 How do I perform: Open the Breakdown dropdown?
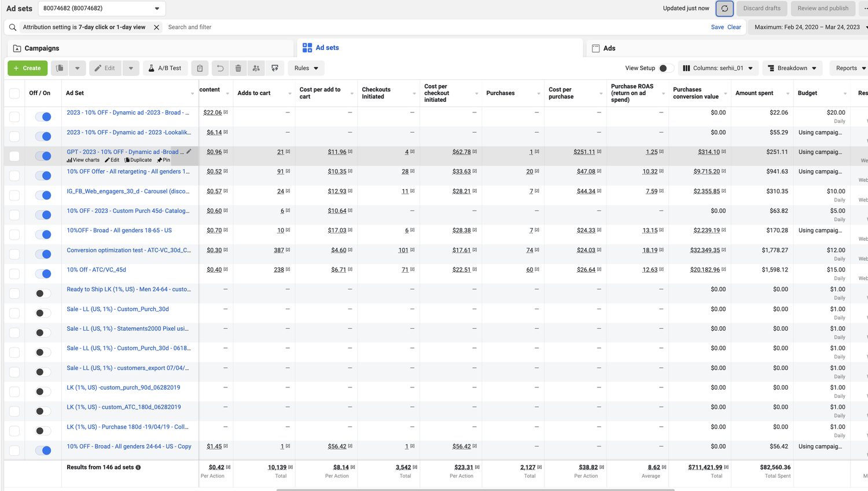pyautogui.click(x=792, y=68)
